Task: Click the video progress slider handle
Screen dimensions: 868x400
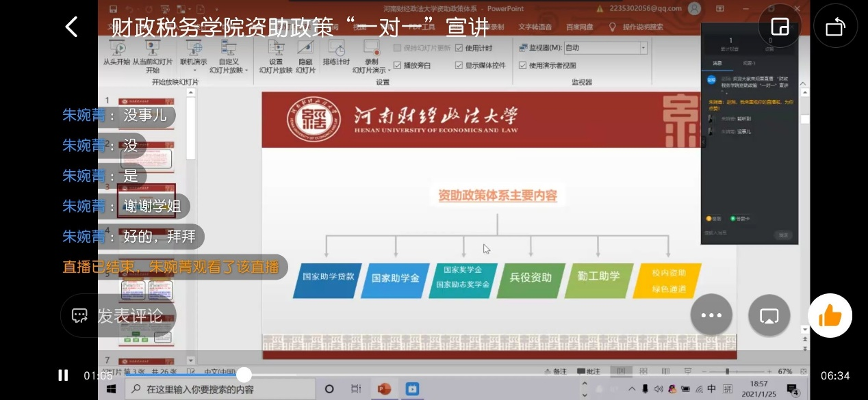Action: (244, 375)
